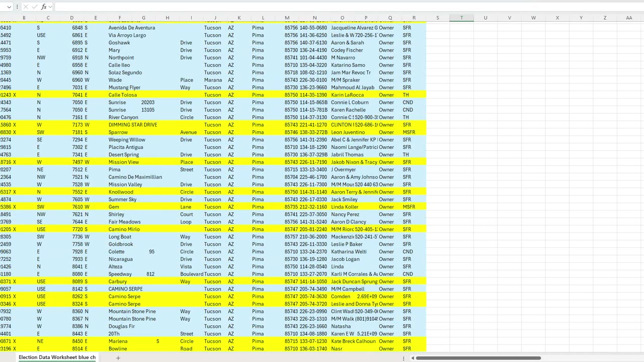Select column R header
This screenshot has height=362, width=644.
click(x=414, y=18)
